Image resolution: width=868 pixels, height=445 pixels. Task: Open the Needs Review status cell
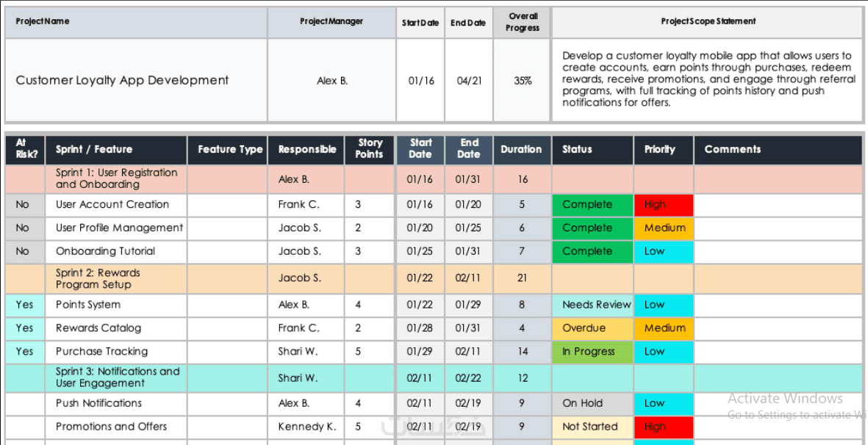[x=592, y=305]
